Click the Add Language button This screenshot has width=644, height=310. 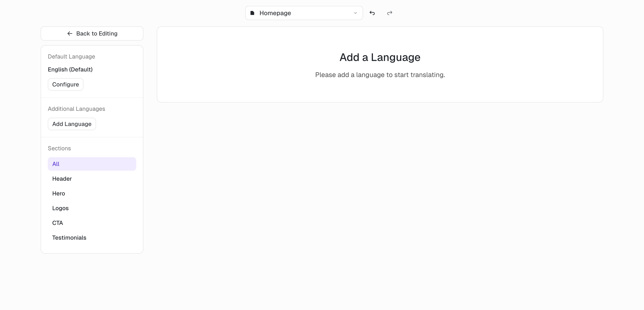coord(72,124)
